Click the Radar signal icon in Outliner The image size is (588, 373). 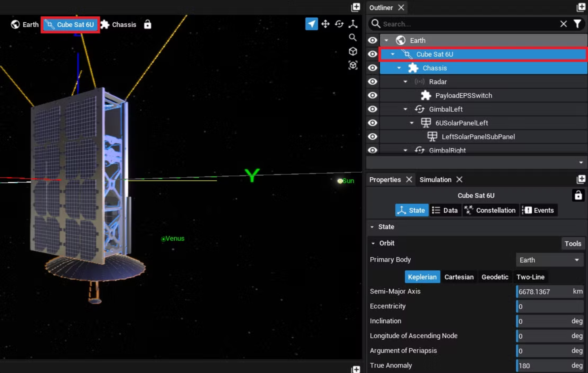[419, 82]
